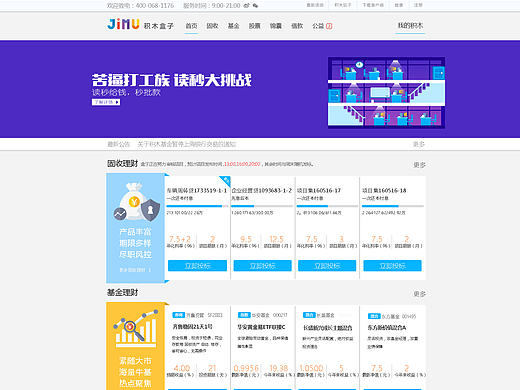Click the progress bar of item 1733519-1-1
520x390 pixels.
coord(197,206)
